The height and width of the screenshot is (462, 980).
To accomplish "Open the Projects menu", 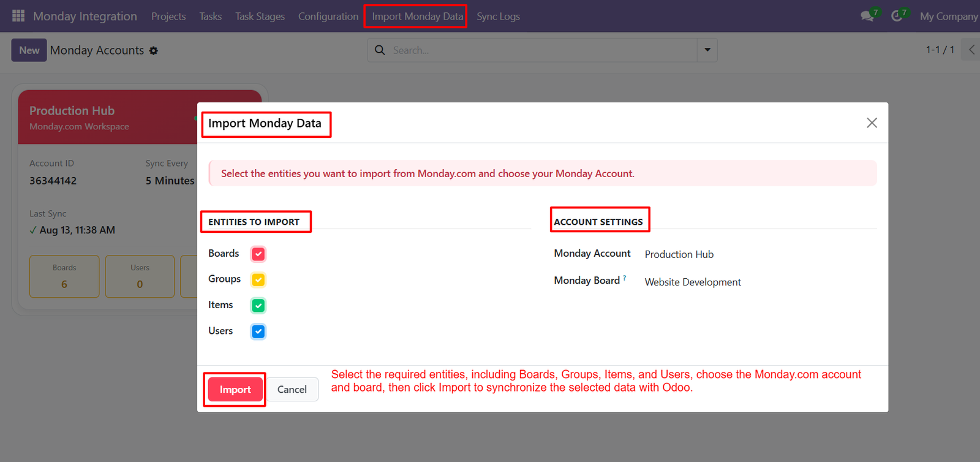I will pos(168,17).
